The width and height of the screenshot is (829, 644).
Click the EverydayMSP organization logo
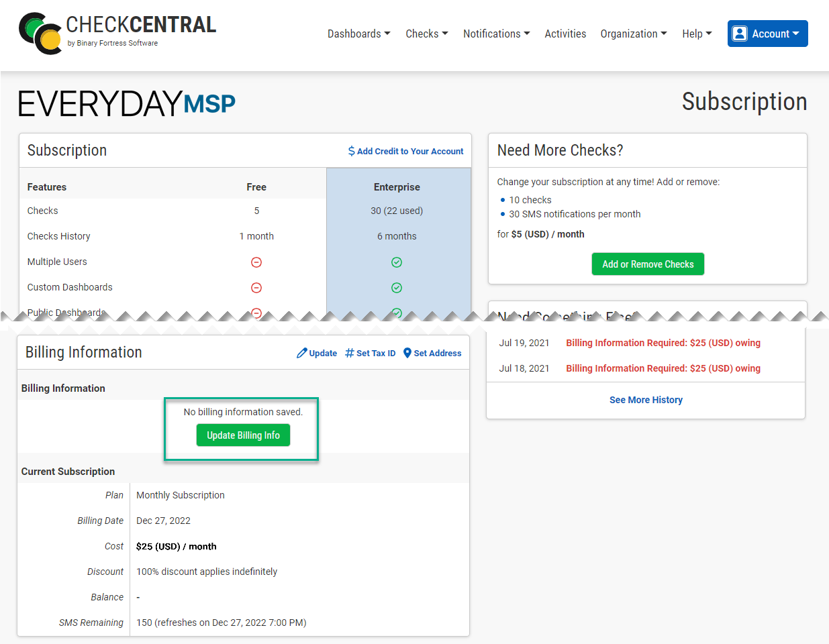pyautogui.click(x=127, y=104)
